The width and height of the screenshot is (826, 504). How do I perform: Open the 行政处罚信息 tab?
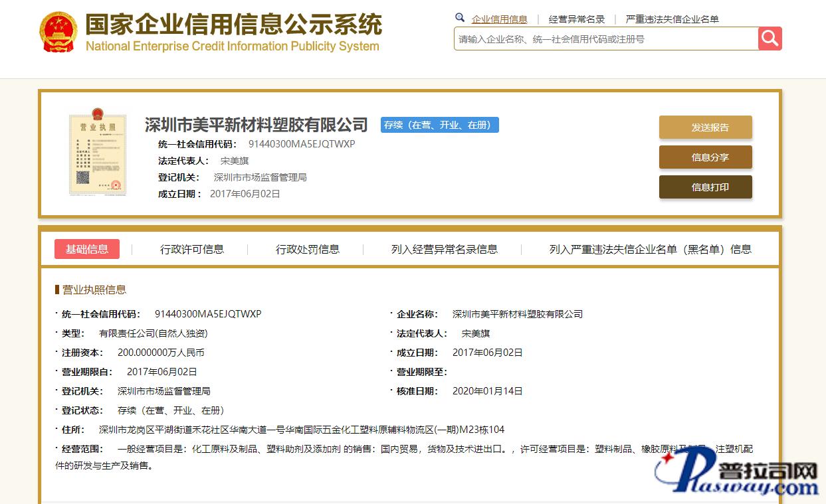[x=307, y=249]
